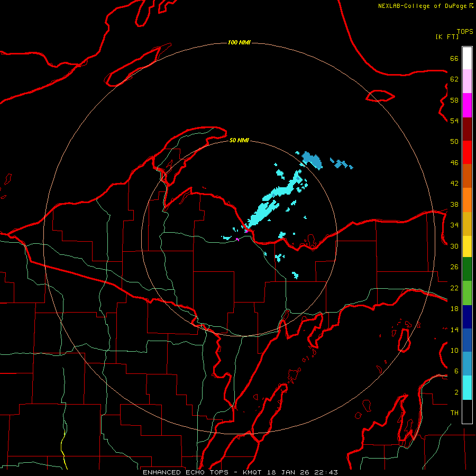Click the "50" legend value

point(454,142)
